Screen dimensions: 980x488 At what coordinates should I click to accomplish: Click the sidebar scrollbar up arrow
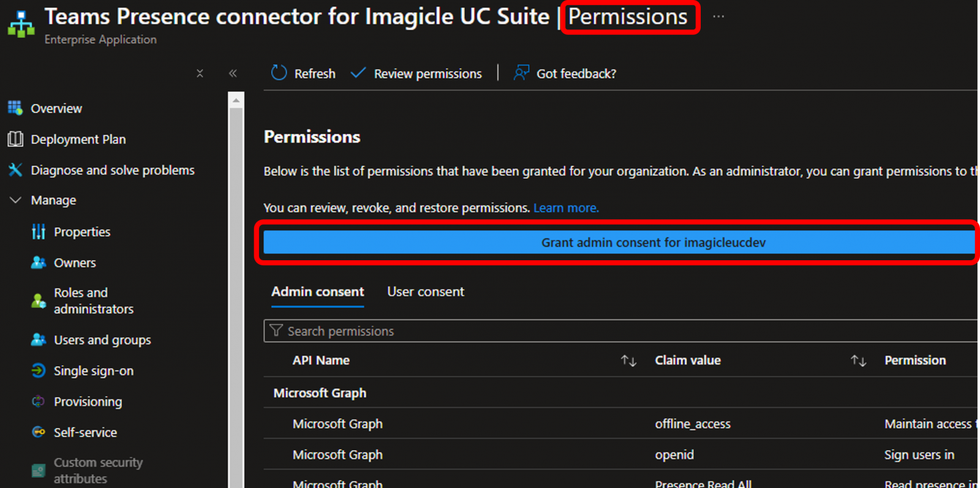pos(236,100)
